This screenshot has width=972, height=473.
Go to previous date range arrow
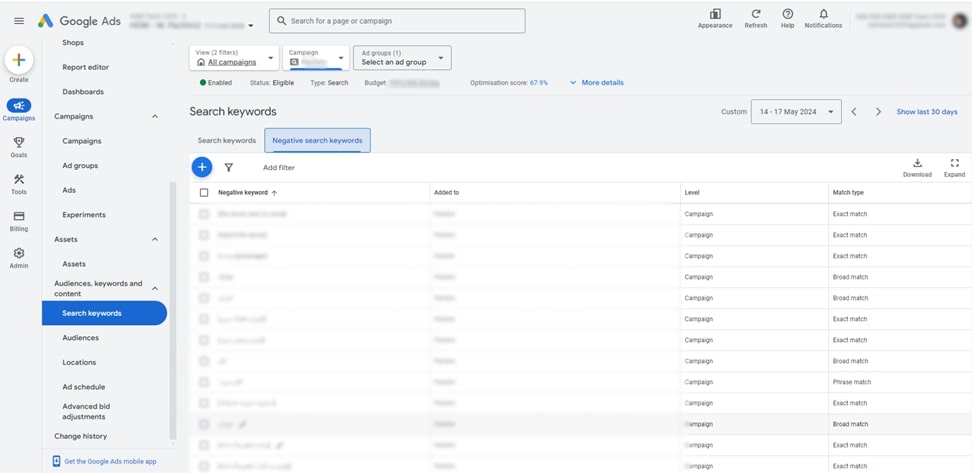tap(854, 112)
